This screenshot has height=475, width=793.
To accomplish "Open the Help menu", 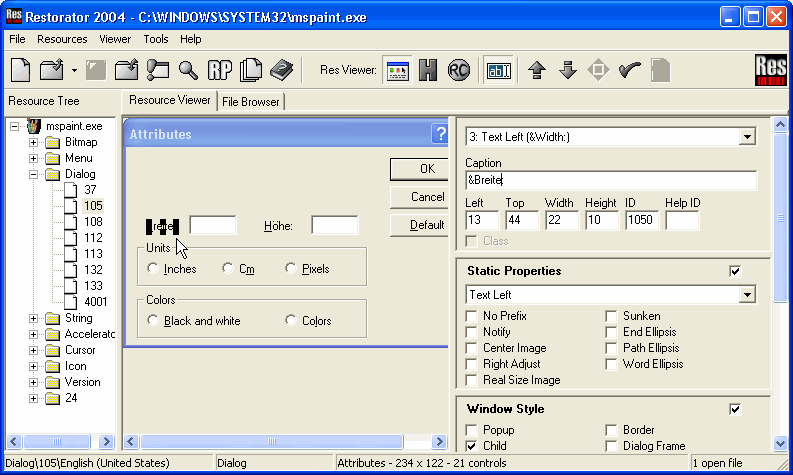I will 191,39.
